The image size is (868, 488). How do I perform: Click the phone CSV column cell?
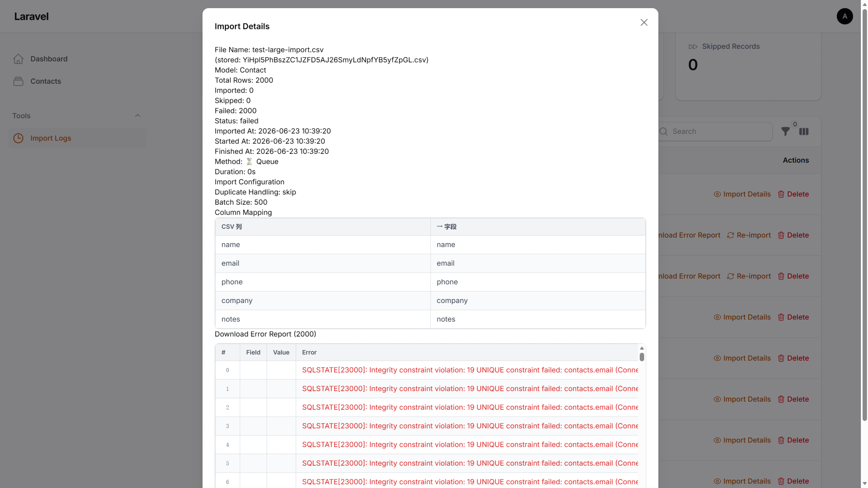click(x=323, y=282)
